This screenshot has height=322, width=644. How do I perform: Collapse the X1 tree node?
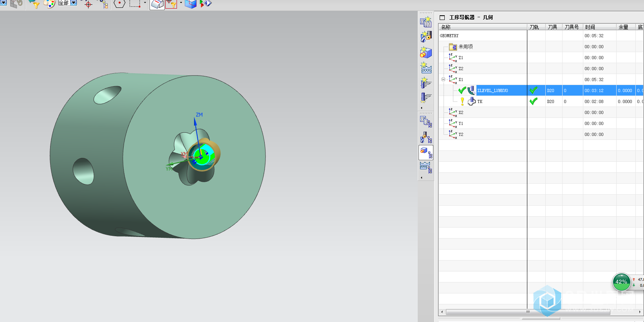coord(443,80)
